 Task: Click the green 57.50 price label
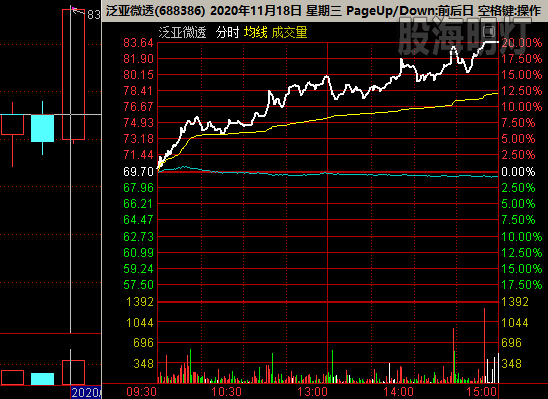click(x=138, y=285)
